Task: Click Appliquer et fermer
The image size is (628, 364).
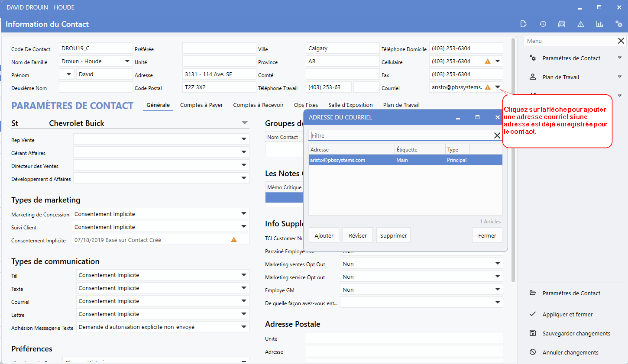Action: point(567,315)
